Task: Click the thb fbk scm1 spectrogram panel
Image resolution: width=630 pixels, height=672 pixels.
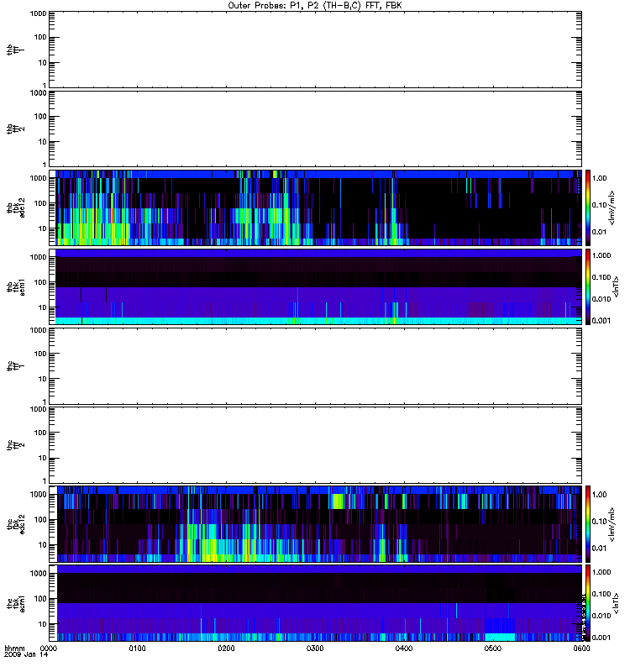Action: pos(316,286)
